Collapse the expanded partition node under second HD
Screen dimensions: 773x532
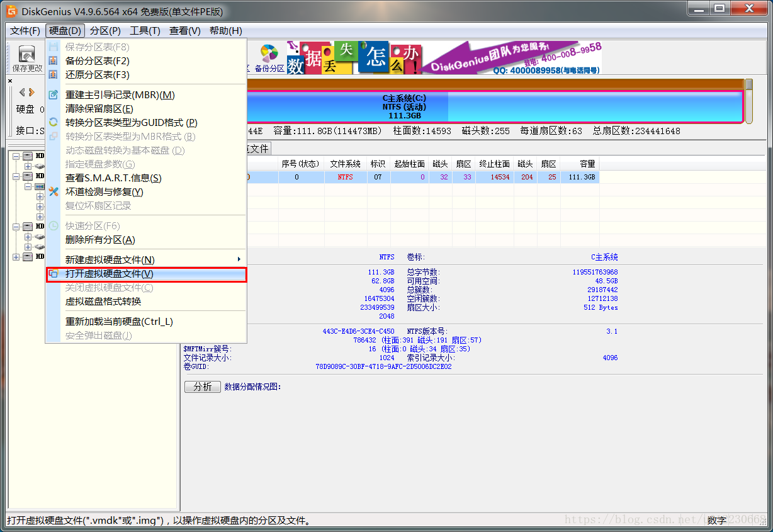[28, 187]
